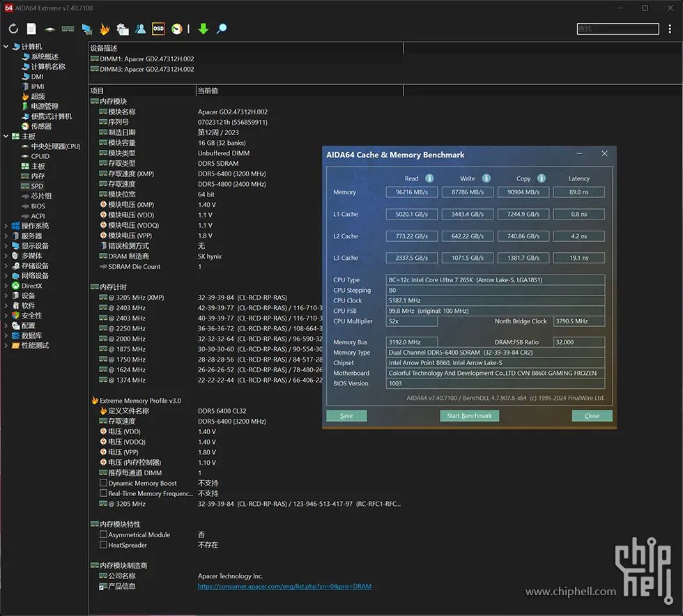
Task: Open the magnifier search icon
Action: coord(222,29)
